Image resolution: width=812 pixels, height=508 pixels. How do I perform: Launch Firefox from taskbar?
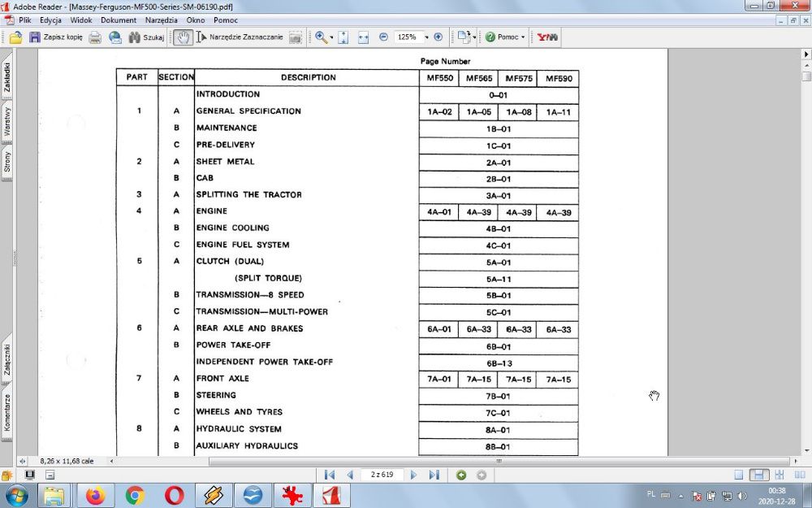pyautogui.click(x=95, y=496)
